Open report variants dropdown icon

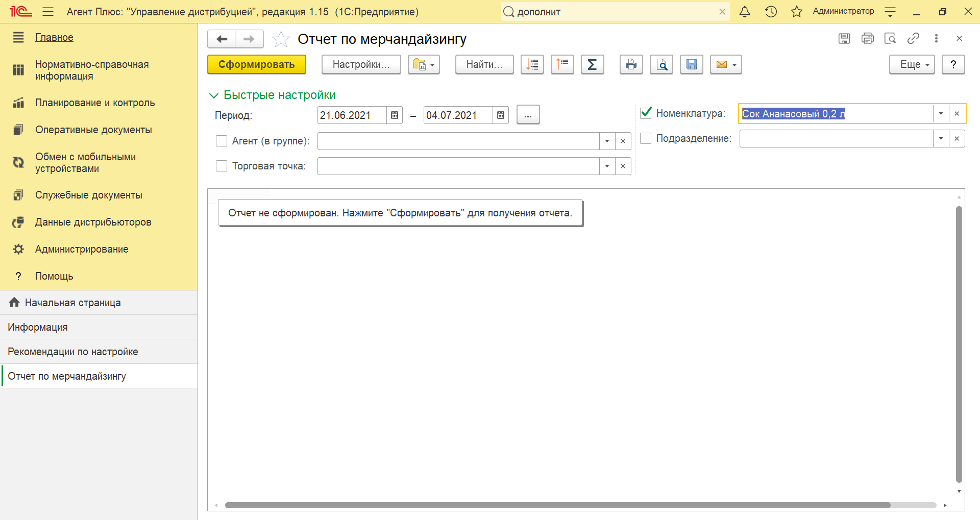click(424, 64)
